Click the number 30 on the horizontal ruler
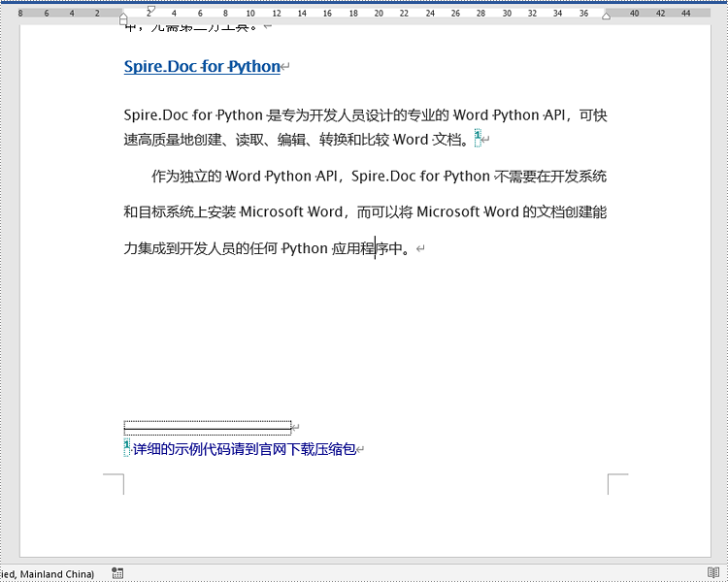Screen dimensions: 728x582 (507, 14)
